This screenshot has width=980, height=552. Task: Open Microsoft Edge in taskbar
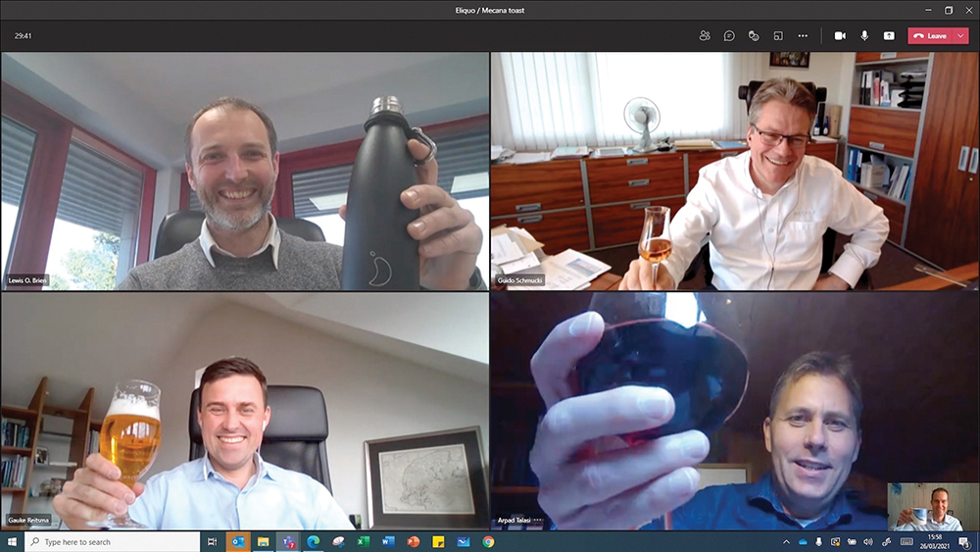click(313, 541)
